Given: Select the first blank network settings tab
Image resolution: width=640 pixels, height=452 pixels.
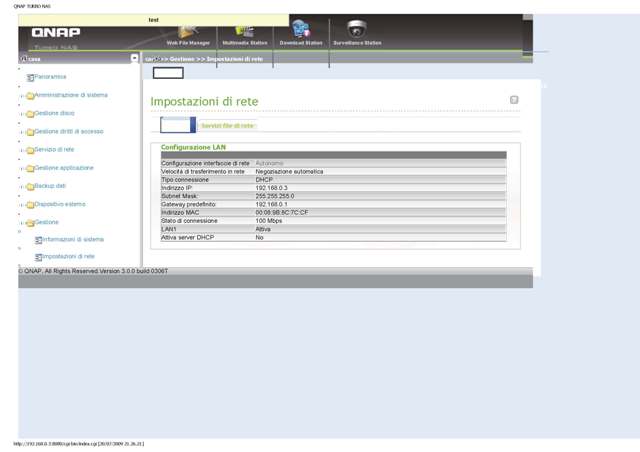Looking at the screenshot, I should coord(178,125).
